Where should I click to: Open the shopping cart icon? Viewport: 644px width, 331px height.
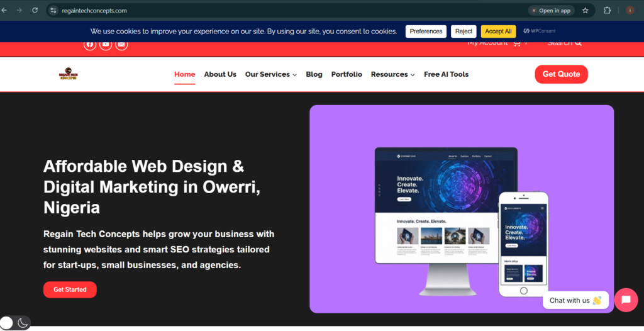(517, 43)
